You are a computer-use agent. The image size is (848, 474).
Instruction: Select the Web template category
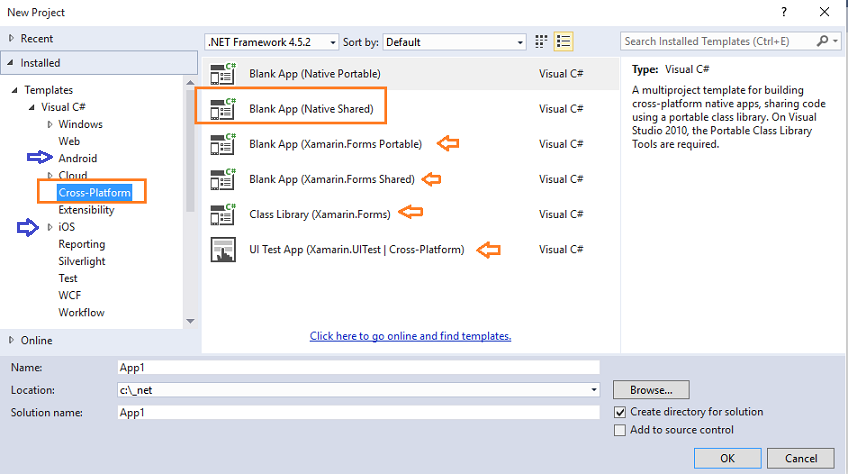(x=69, y=141)
